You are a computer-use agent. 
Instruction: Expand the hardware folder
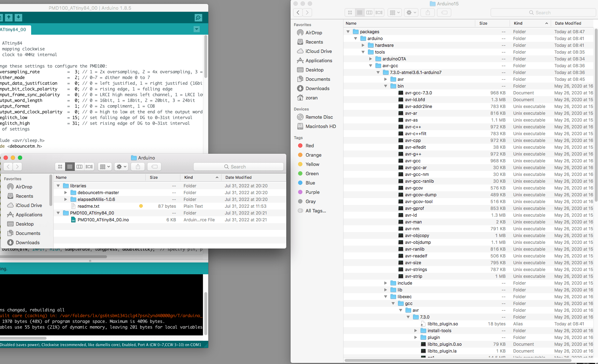pos(363,45)
